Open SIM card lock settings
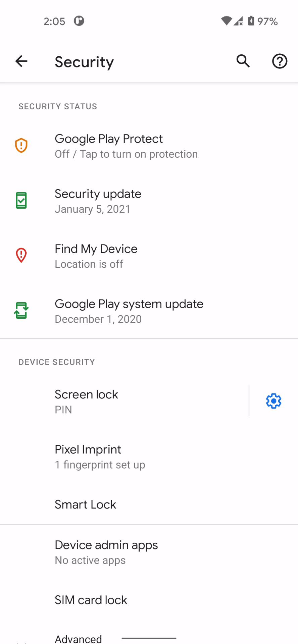298x644 pixels. point(91,600)
